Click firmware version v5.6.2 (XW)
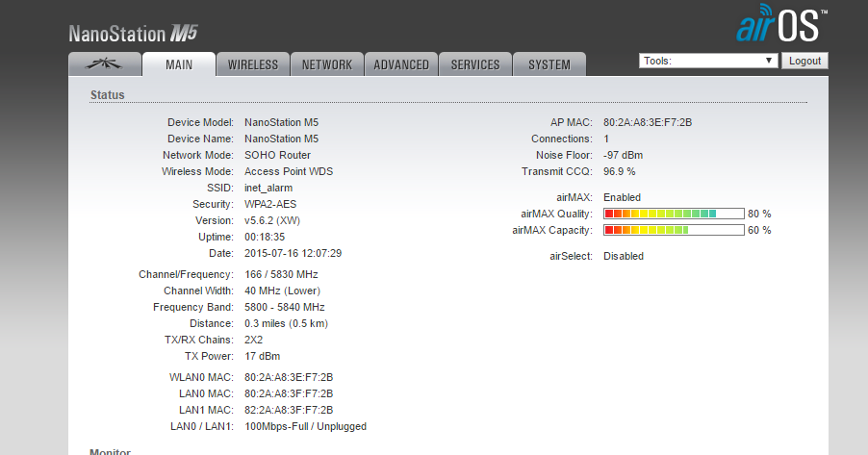This screenshot has width=868, height=455. tap(272, 220)
